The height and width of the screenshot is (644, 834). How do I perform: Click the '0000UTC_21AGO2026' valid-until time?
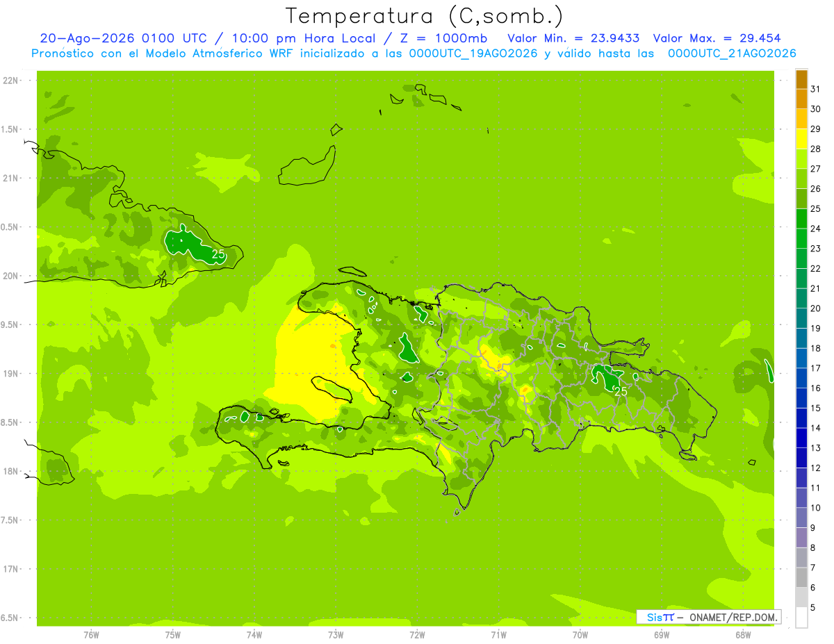[x=732, y=53]
